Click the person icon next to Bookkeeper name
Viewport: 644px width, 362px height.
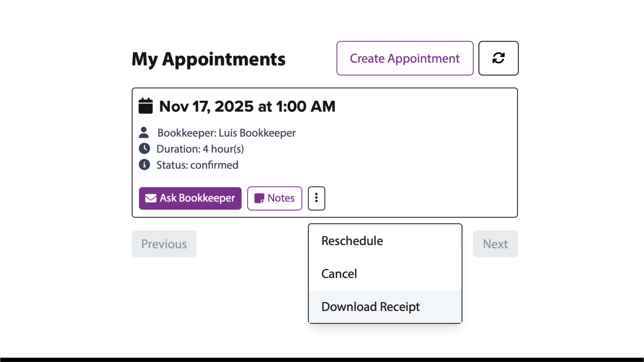pos(144,133)
